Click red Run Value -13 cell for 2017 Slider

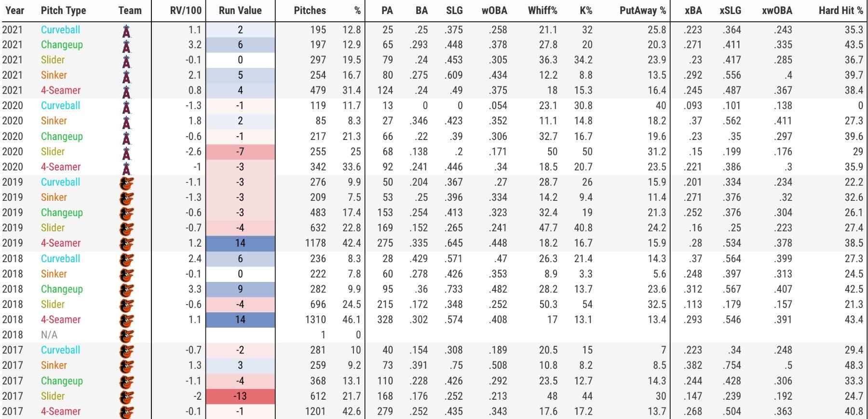click(x=240, y=396)
